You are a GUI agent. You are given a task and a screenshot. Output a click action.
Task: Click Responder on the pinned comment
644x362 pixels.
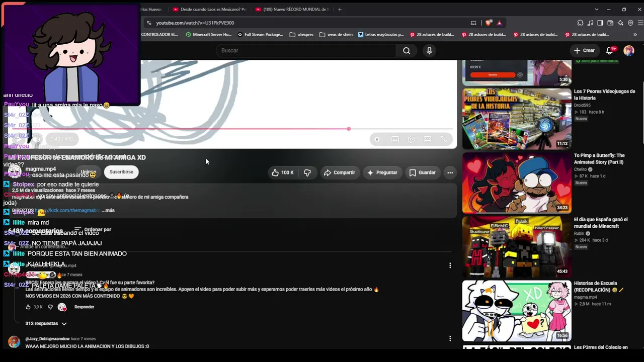pyautogui.click(x=84, y=307)
